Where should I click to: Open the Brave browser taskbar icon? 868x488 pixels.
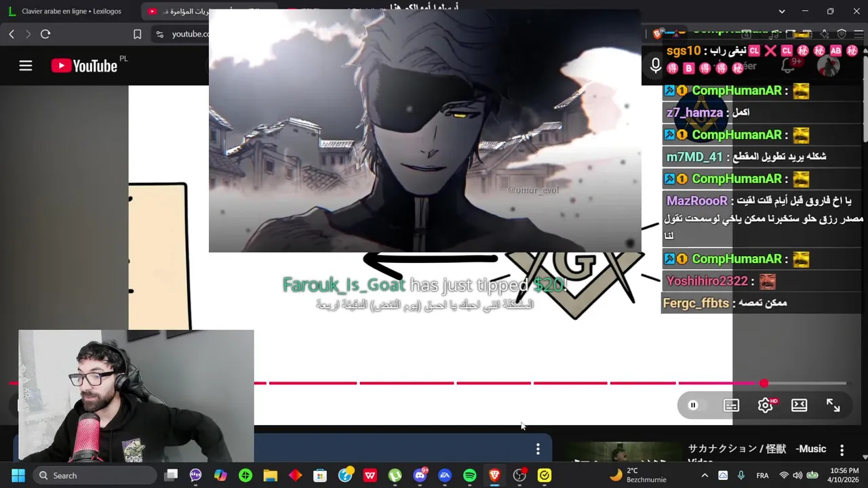494,475
